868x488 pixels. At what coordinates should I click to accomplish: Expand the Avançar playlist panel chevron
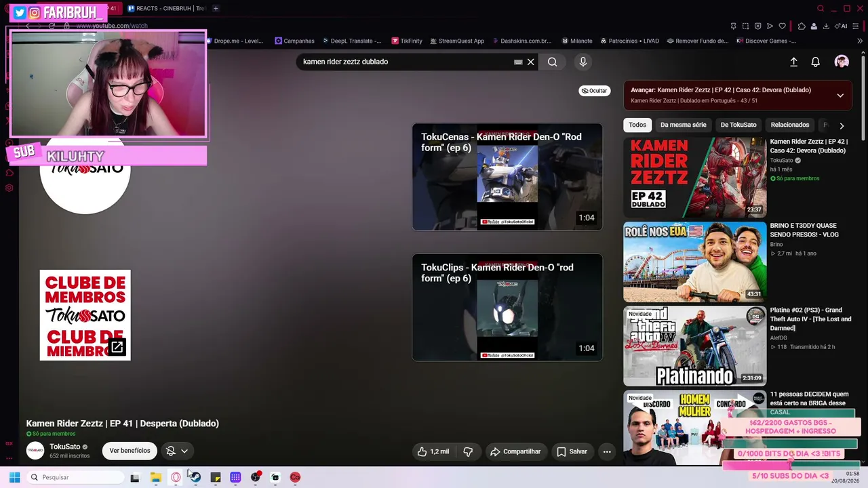pos(840,96)
